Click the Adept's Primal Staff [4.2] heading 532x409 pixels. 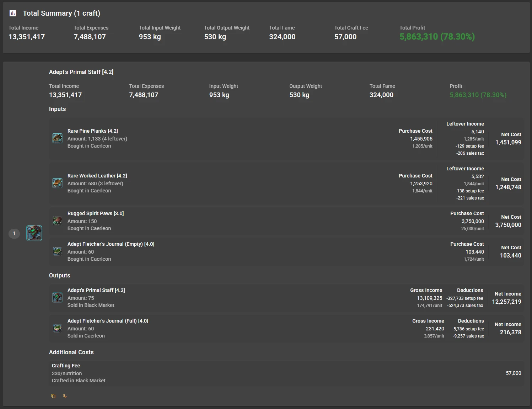[81, 72]
